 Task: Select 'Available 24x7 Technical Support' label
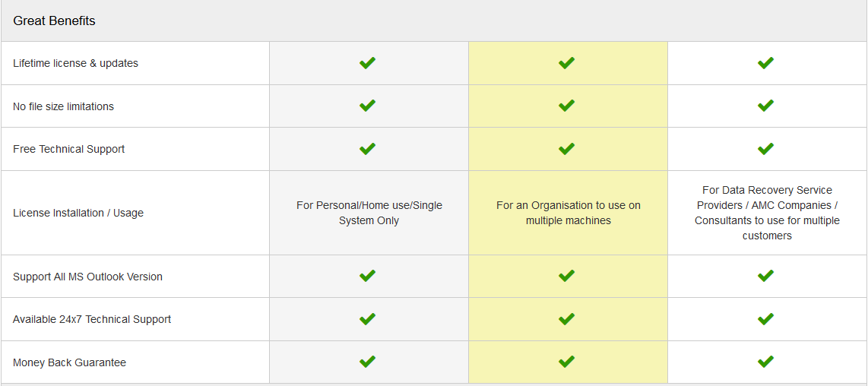(92, 320)
